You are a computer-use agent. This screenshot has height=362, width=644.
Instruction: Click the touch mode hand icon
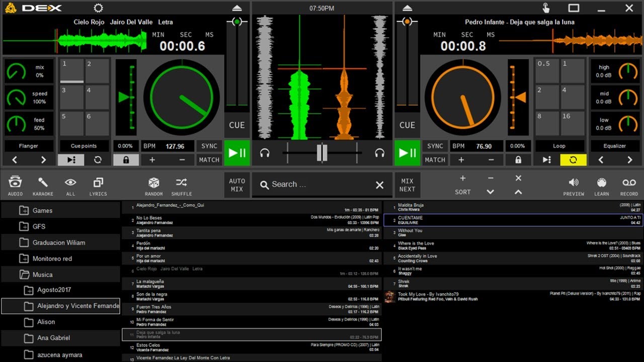[x=546, y=8]
